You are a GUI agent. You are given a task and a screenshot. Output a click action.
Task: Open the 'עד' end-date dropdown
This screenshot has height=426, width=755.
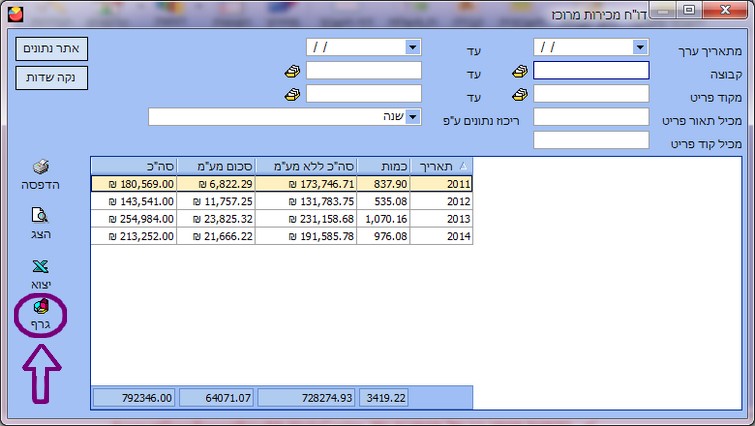(412, 47)
